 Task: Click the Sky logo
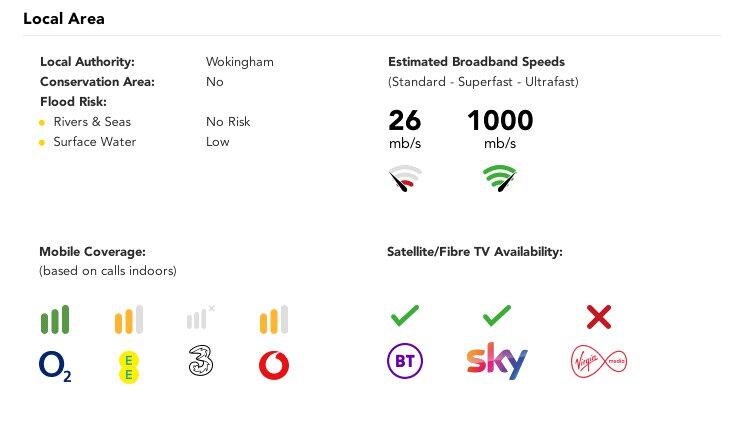click(x=496, y=361)
